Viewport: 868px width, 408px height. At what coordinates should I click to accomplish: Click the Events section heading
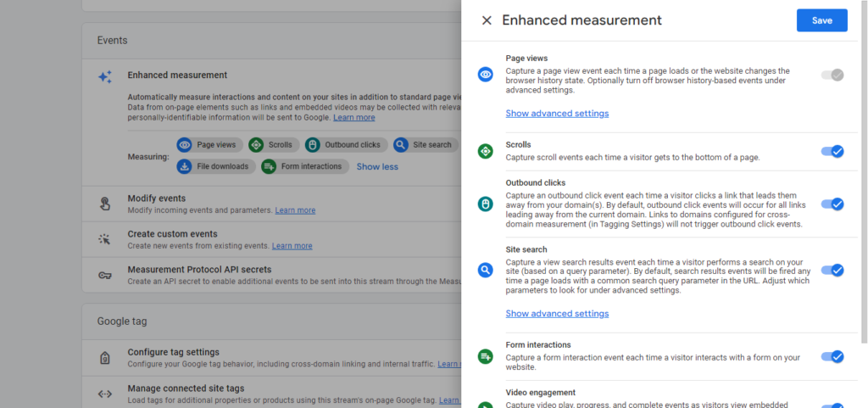(113, 41)
